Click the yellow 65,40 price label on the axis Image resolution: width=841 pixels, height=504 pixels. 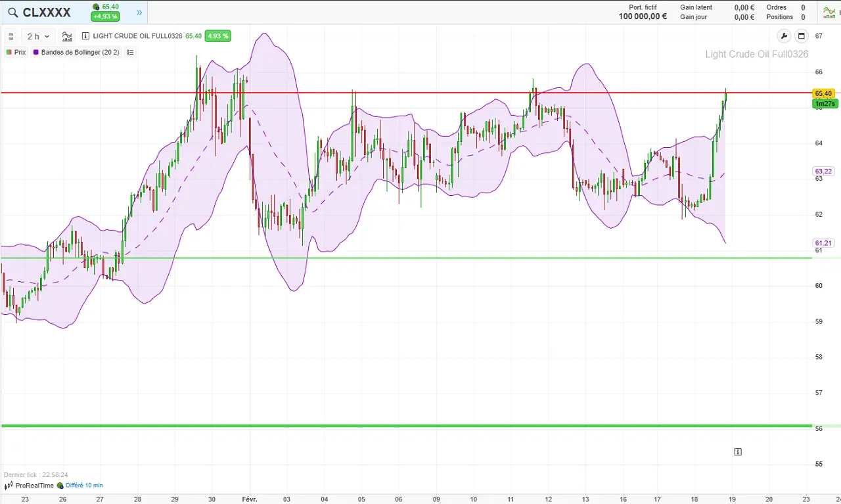pos(823,93)
